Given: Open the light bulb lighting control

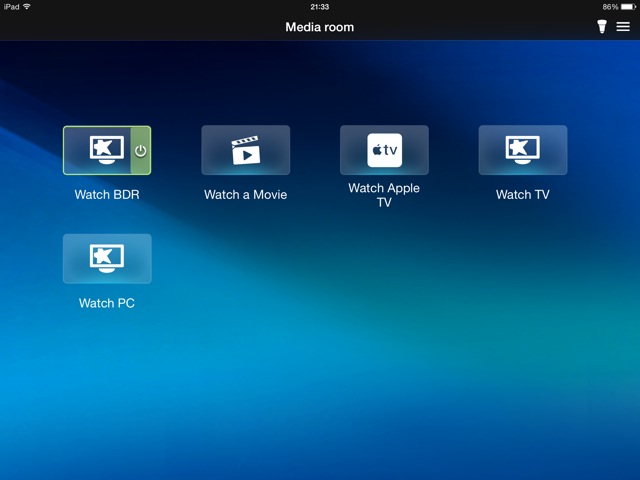Looking at the screenshot, I should coord(602,27).
